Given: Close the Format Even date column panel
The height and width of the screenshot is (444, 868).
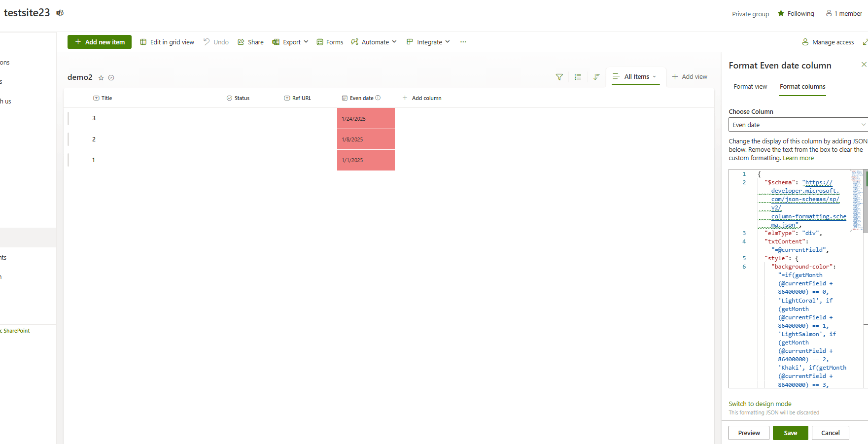Looking at the screenshot, I should click(864, 65).
